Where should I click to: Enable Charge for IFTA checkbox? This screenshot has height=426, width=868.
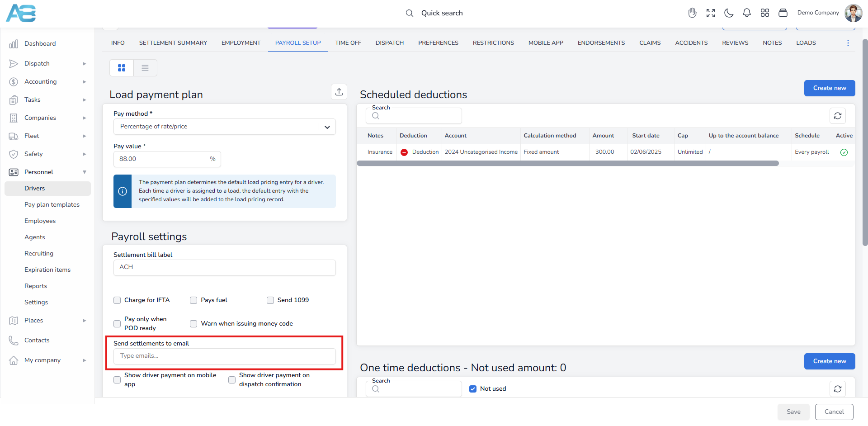click(x=117, y=300)
